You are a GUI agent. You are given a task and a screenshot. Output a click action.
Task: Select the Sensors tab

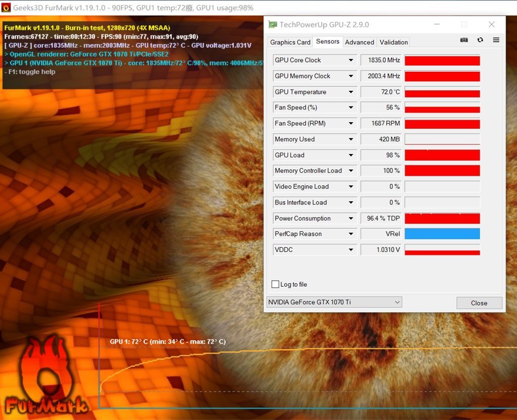coord(327,41)
